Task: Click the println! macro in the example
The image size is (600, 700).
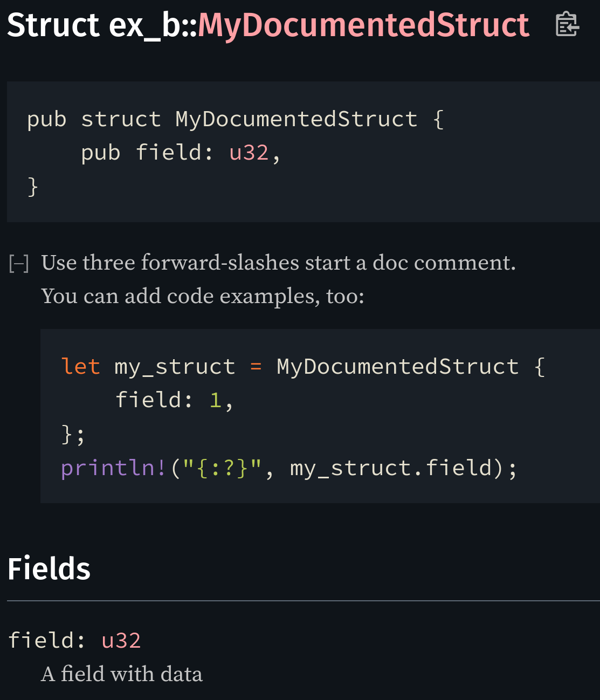Action: tap(113, 468)
